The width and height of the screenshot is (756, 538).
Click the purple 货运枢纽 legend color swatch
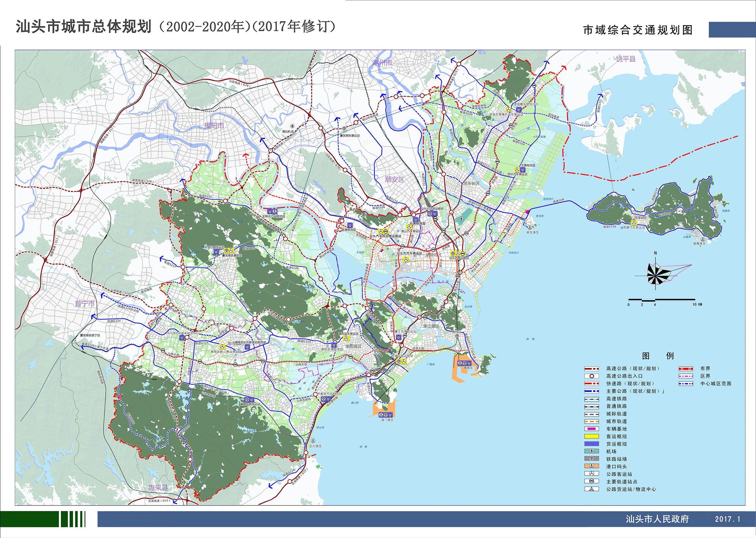(591, 444)
